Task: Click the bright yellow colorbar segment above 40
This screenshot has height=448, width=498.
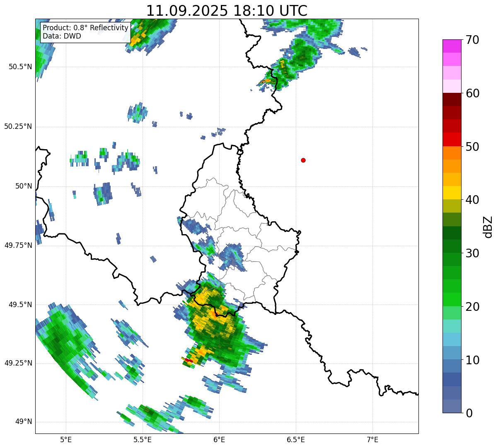Action: point(452,193)
